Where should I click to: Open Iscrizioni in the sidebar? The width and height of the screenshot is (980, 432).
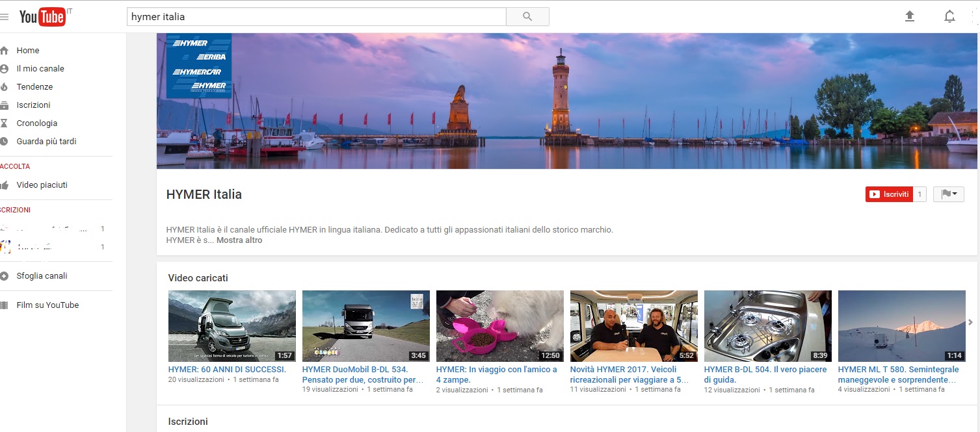pos(34,105)
